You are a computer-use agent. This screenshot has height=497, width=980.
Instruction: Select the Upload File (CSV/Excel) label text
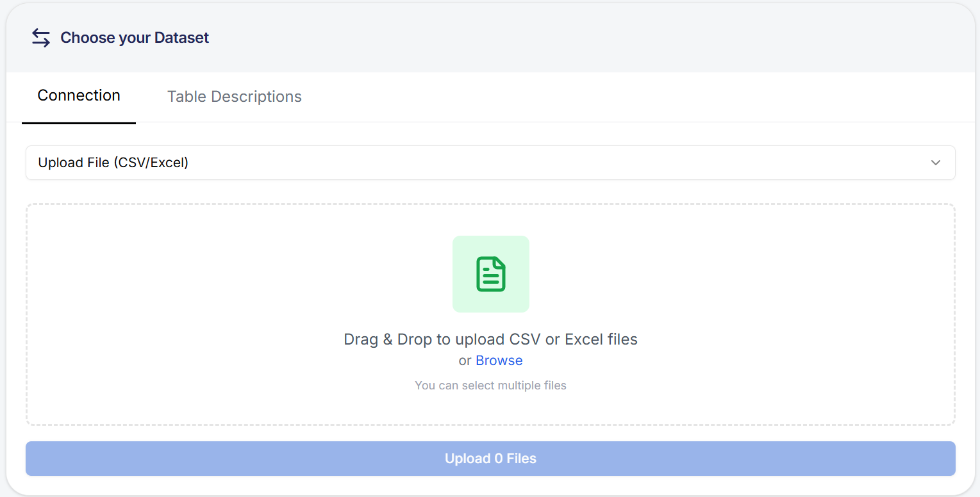tap(113, 163)
